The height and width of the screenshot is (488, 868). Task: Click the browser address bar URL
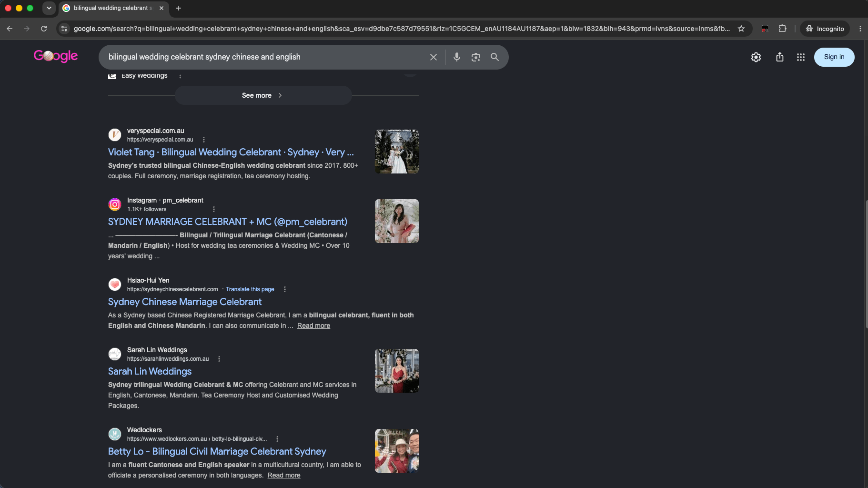click(x=402, y=29)
